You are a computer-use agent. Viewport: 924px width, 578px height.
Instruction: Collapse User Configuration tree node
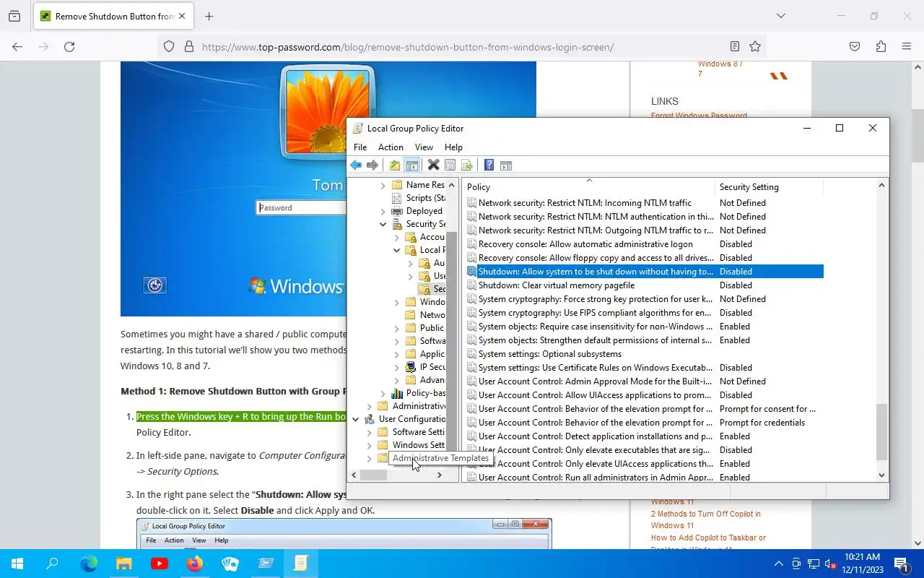pyautogui.click(x=355, y=419)
